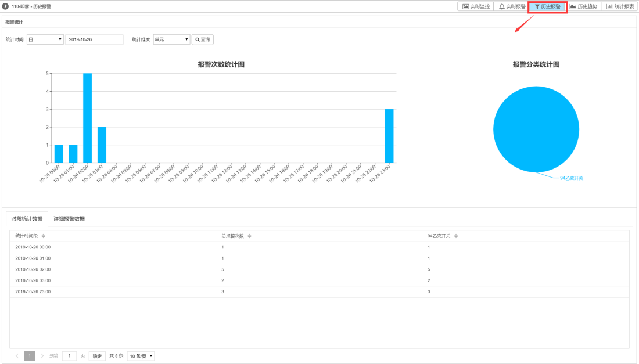The image size is (639, 364).
Task: Click the 确定 button in pagination
Action: 97,356
